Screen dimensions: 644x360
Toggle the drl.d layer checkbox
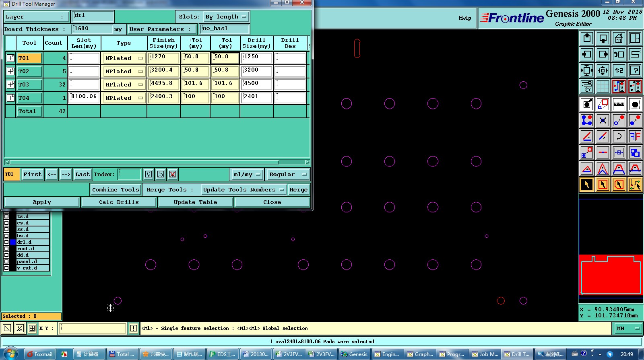pos(6,242)
